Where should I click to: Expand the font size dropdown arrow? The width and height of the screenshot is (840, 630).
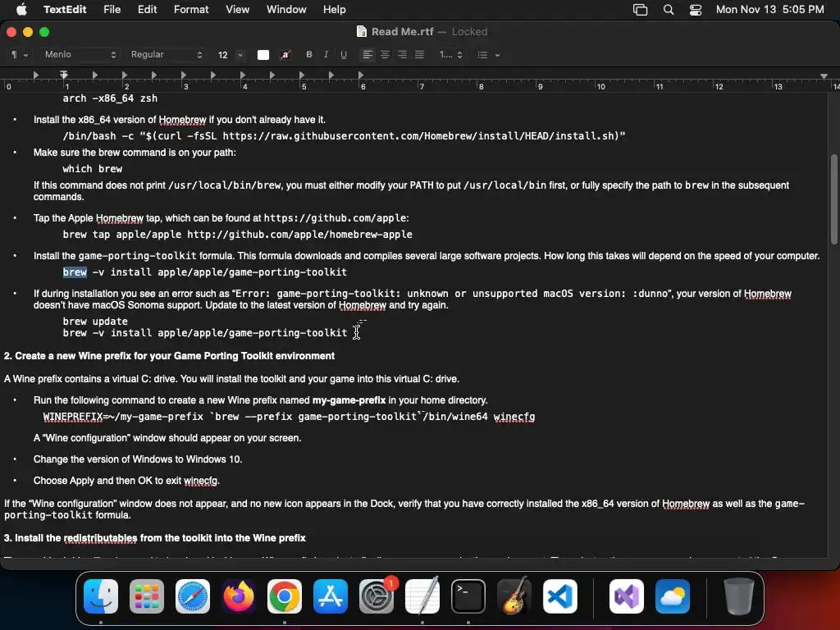click(x=240, y=55)
